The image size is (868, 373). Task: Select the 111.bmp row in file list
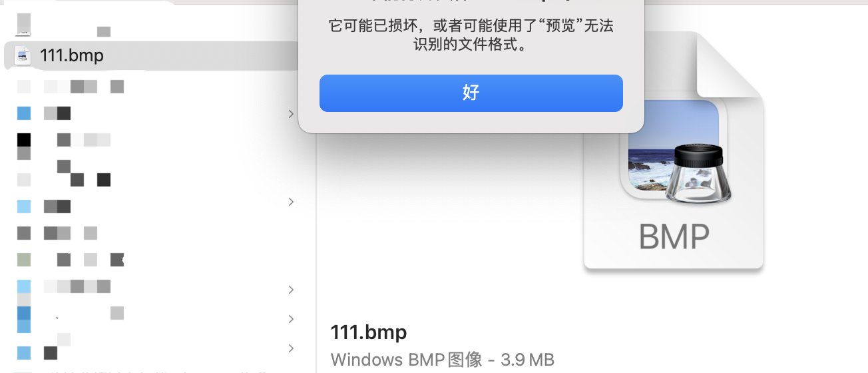tap(152, 56)
